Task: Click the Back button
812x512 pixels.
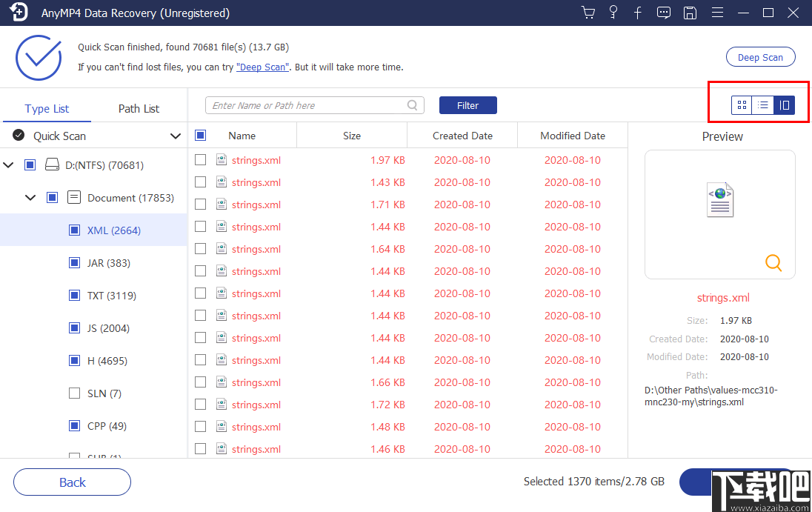Action: (x=72, y=482)
